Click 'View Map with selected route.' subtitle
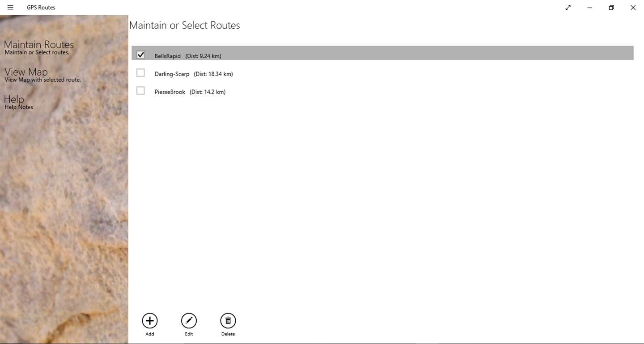The height and width of the screenshot is (344, 644). pyautogui.click(x=42, y=80)
